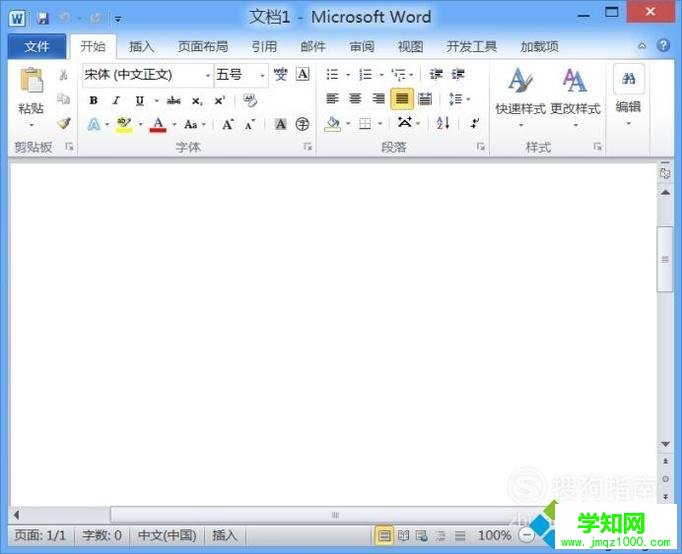The width and height of the screenshot is (682, 554).
Task: Open the font size dropdown
Action: [x=262, y=75]
